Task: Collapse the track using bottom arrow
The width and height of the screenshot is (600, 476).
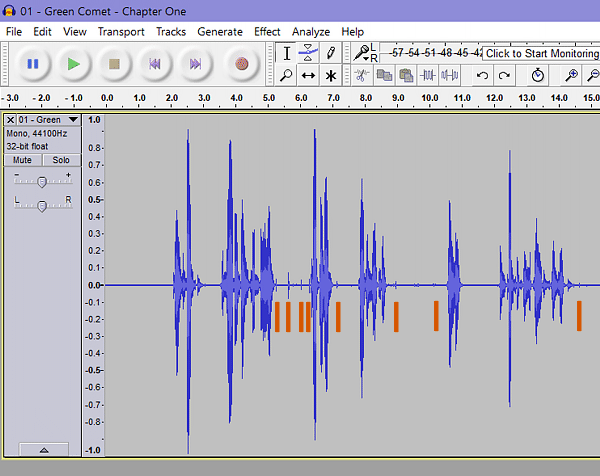Action: pos(43,450)
